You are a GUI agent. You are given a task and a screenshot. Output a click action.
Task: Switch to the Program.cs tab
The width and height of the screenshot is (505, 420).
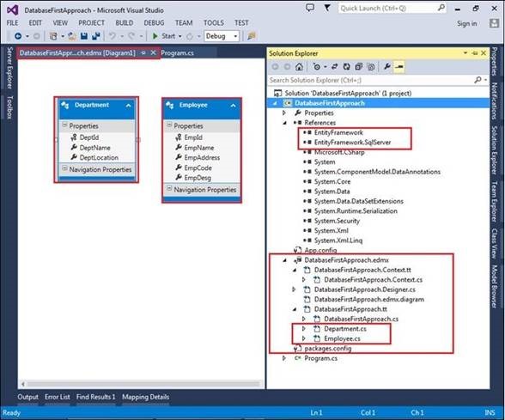coord(177,53)
